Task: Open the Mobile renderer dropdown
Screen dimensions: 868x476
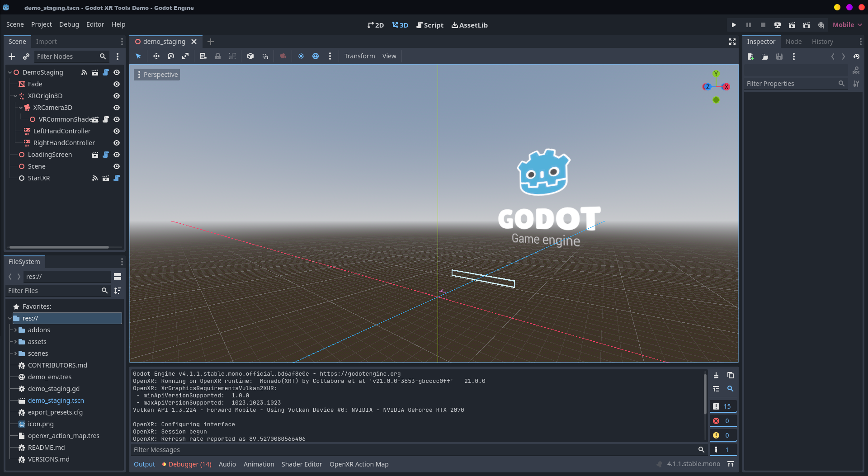Action: [x=847, y=25]
